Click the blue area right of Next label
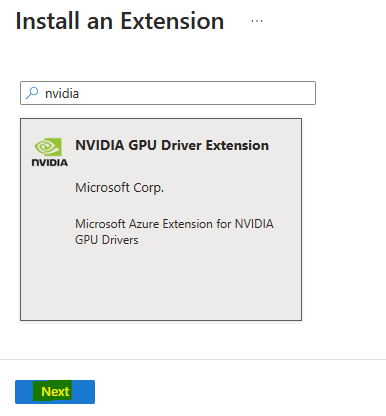The height and width of the screenshot is (416, 386). pos(83,392)
